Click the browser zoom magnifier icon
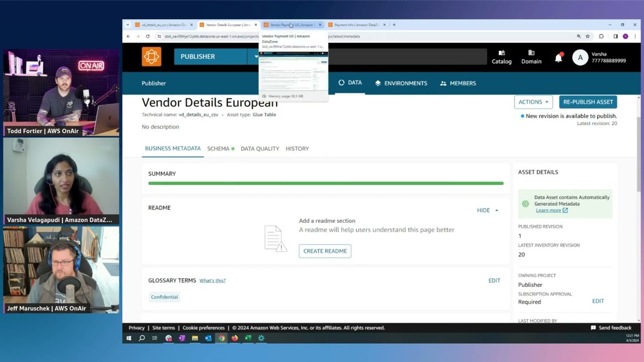 point(579,36)
